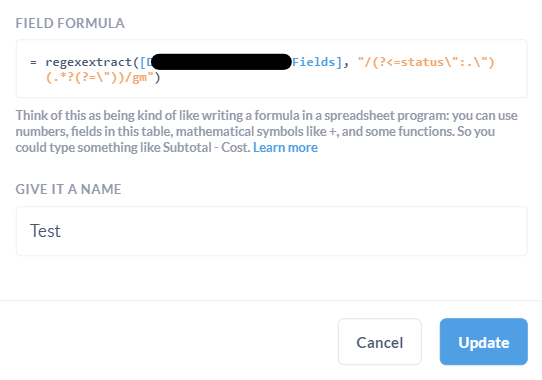Screen dimensions: 542x380
Task: Click the closing parenthesis after gm"
Action: pyautogui.click(x=157, y=77)
